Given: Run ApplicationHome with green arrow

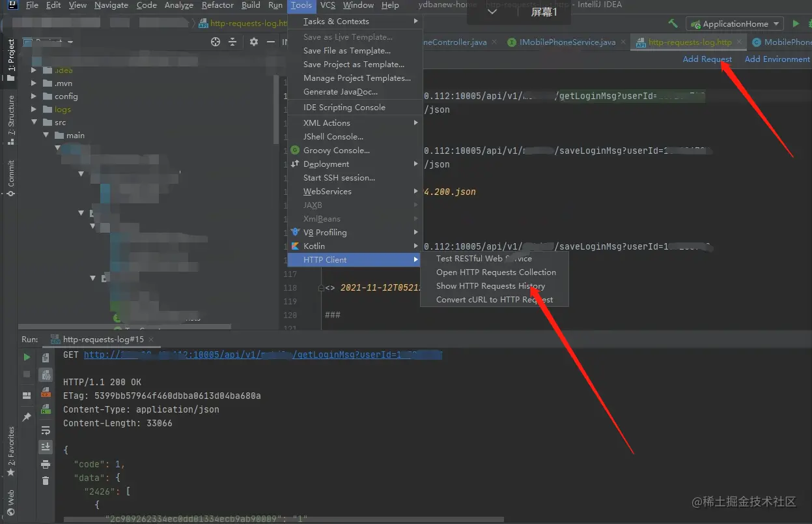Looking at the screenshot, I should pyautogui.click(x=796, y=23).
